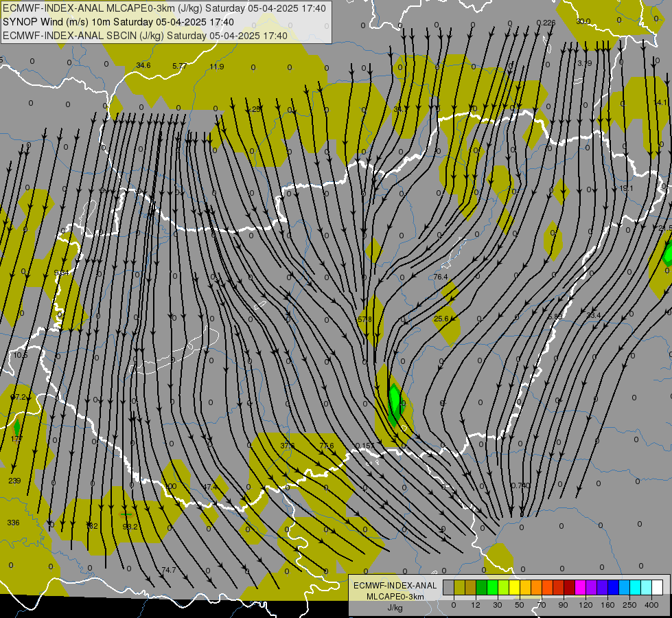The height and width of the screenshot is (618, 672).
Task: Click the map value 25.6
Action: click(x=441, y=319)
